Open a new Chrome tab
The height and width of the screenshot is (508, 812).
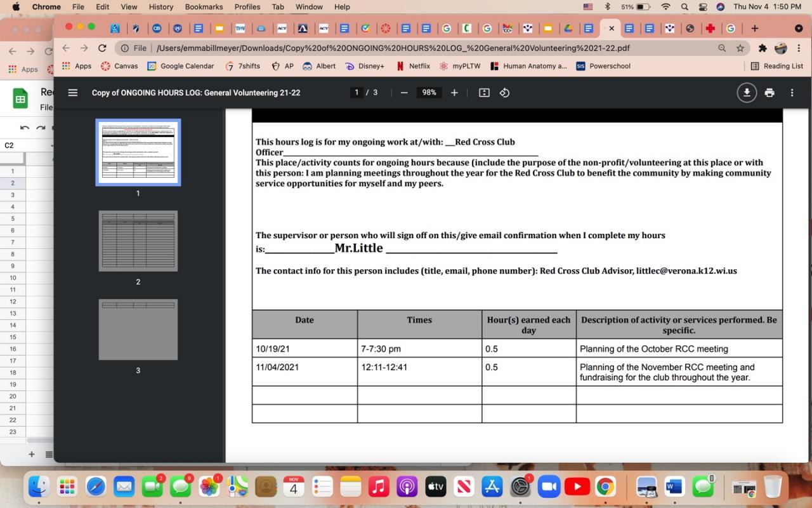pyautogui.click(x=754, y=28)
